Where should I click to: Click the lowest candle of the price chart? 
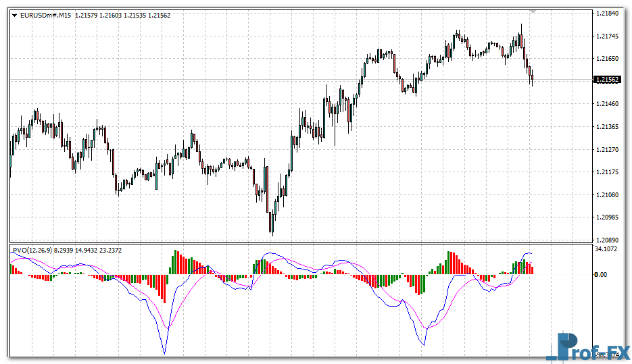272,223
